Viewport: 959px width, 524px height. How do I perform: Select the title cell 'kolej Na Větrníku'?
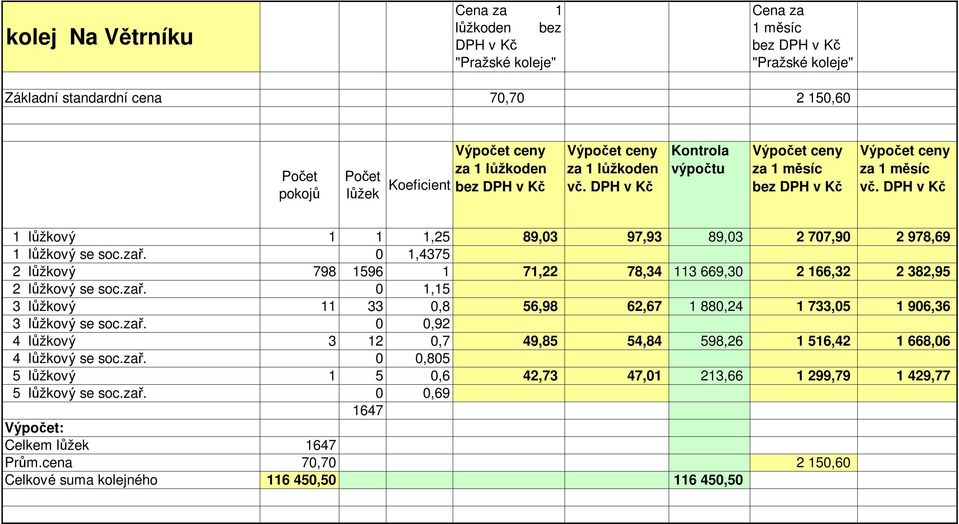pos(131,37)
